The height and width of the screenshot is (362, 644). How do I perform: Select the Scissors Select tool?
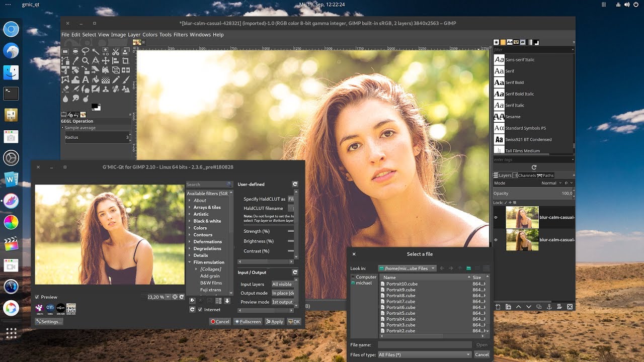[x=116, y=52]
